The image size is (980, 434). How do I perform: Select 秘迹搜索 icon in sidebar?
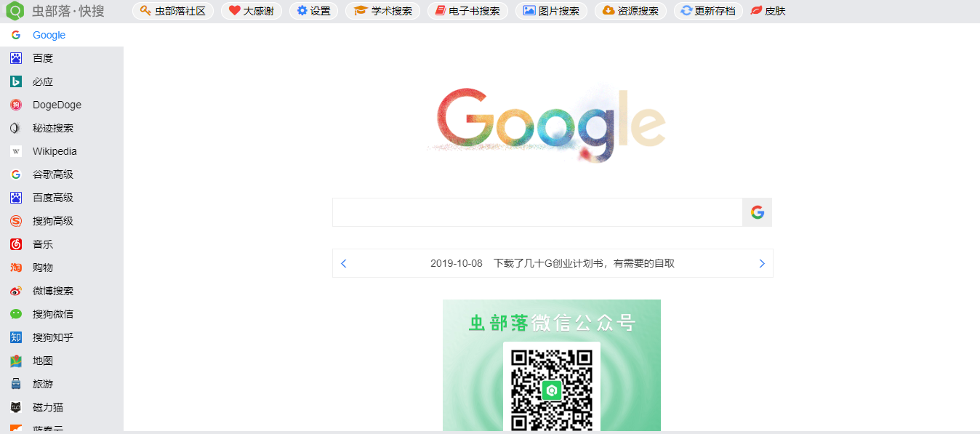(x=16, y=128)
